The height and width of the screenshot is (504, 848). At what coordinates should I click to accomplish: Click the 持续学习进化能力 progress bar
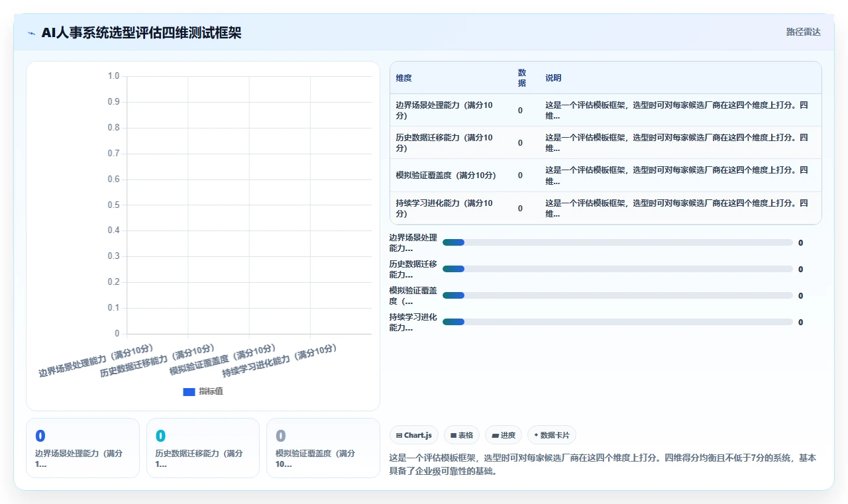coord(617,322)
